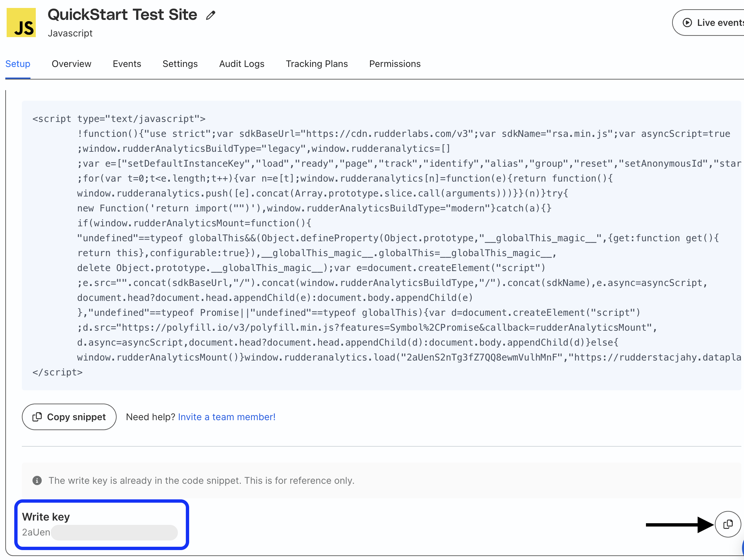
Task: Click the Javascript subtitle
Action: coord(70,33)
